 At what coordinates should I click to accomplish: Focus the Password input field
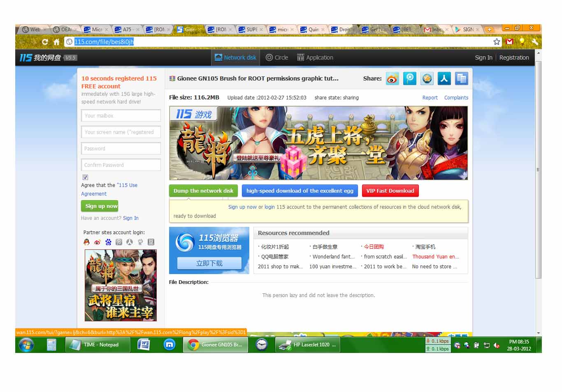coord(121,148)
